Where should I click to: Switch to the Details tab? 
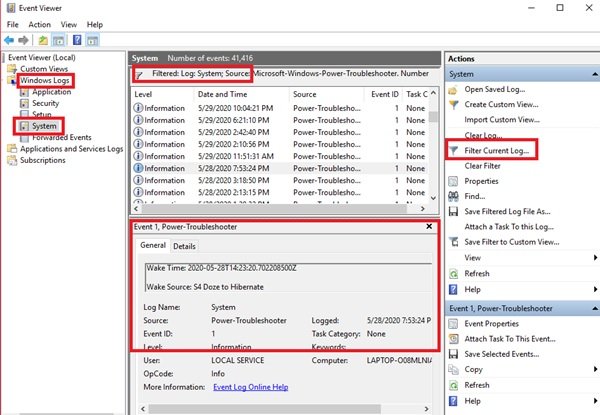pos(184,246)
